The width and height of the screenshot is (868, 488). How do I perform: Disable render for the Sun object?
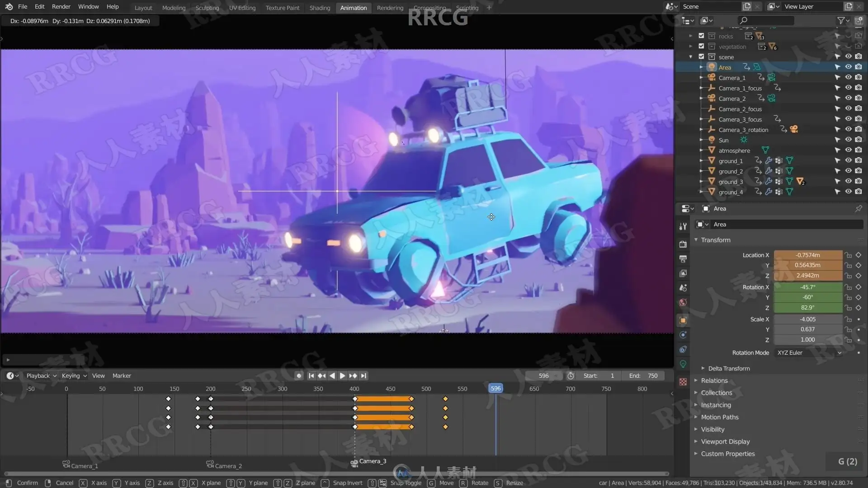[x=859, y=140]
